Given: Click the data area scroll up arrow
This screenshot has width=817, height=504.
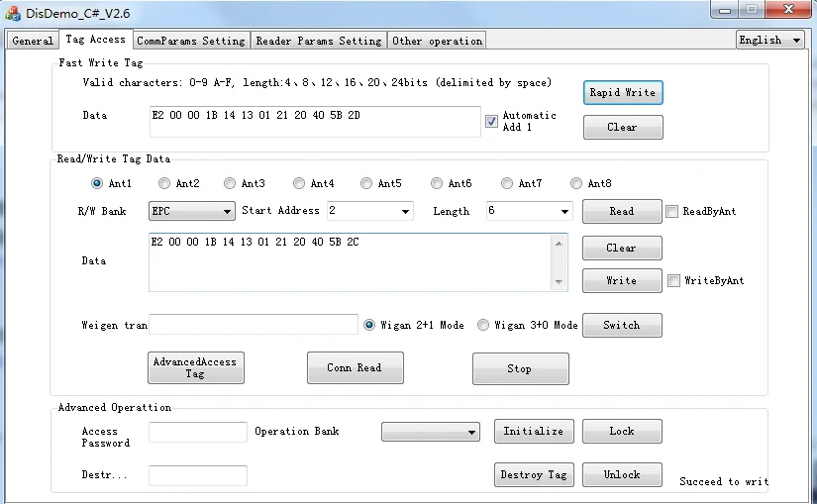Looking at the screenshot, I should click(560, 244).
